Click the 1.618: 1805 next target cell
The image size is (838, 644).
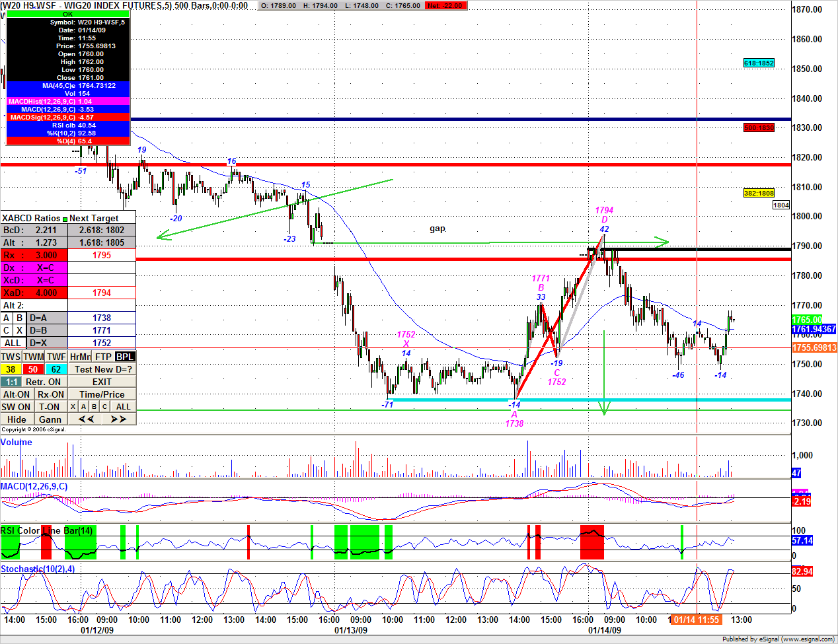tap(102, 242)
